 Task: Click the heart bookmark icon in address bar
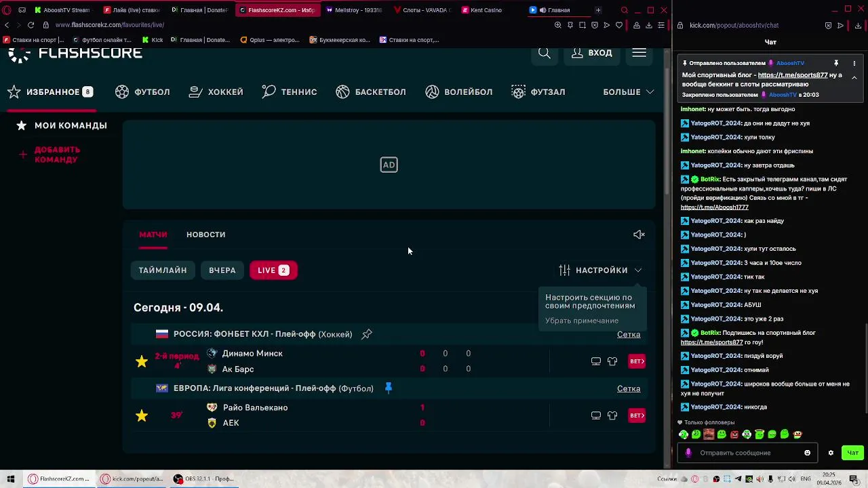618,25
